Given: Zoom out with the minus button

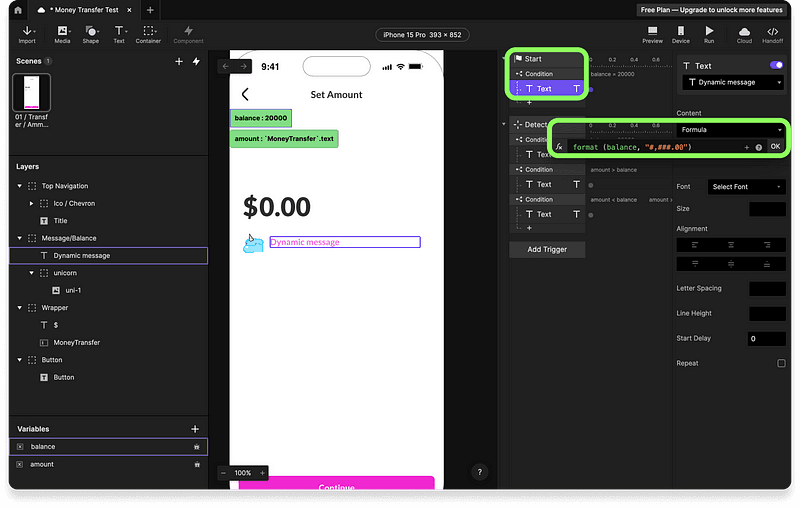Looking at the screenshot, I should 223,473.
